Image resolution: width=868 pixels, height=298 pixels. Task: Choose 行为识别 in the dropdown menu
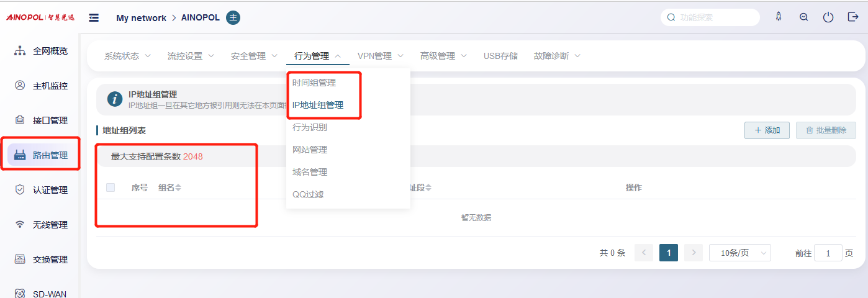(310, 127)
